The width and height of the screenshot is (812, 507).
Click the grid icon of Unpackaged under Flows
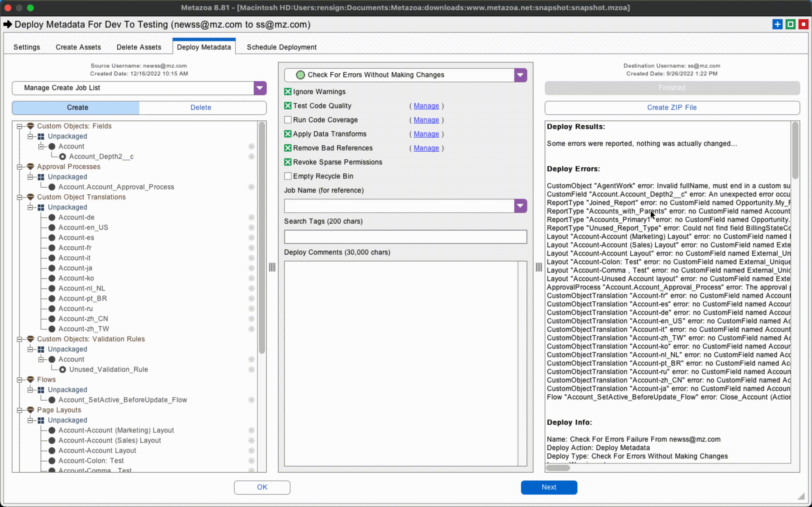click(41, 390)
